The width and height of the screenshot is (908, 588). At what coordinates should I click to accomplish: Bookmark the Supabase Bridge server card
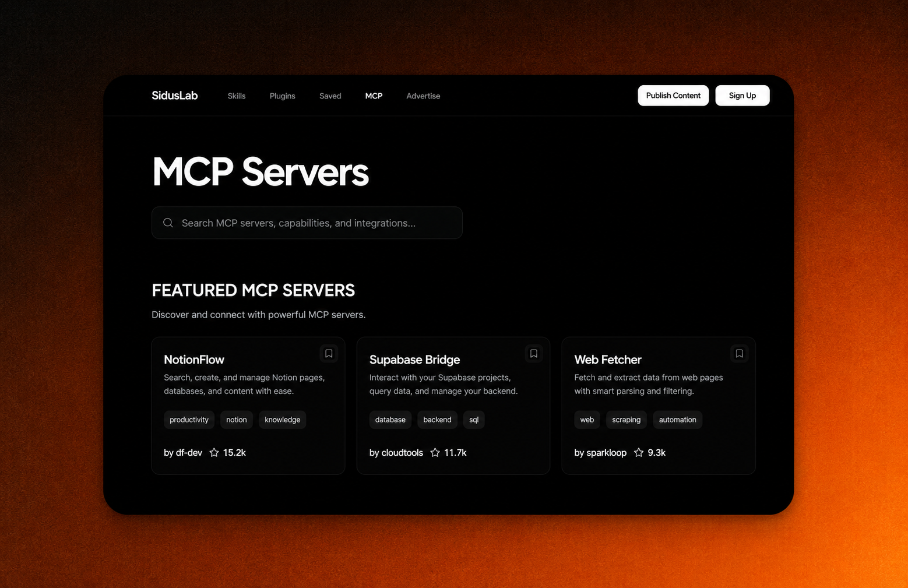pyautogui.click(x=534, y=354)
